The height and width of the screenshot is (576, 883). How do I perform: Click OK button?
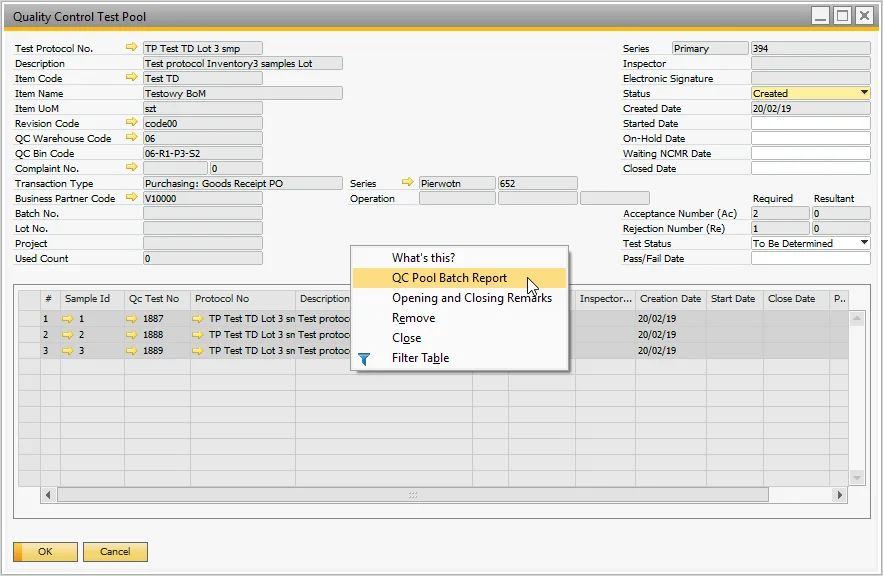[x=45, y=552]
